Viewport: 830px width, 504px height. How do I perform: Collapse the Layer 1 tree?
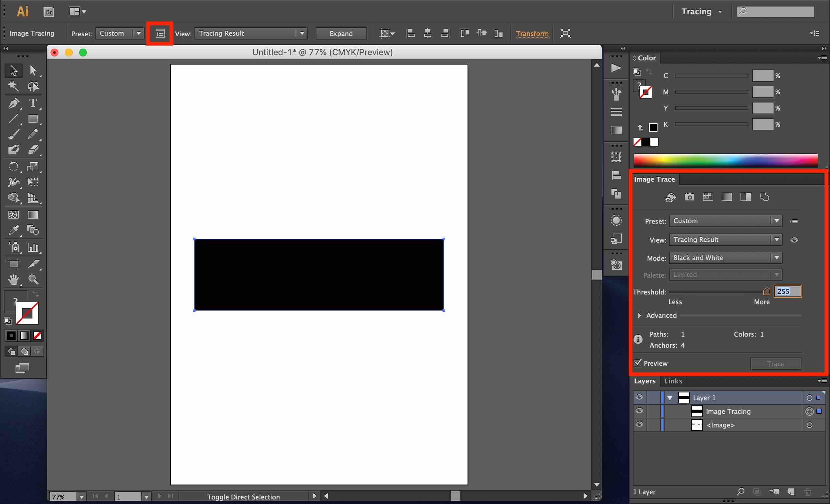point(670,398)
